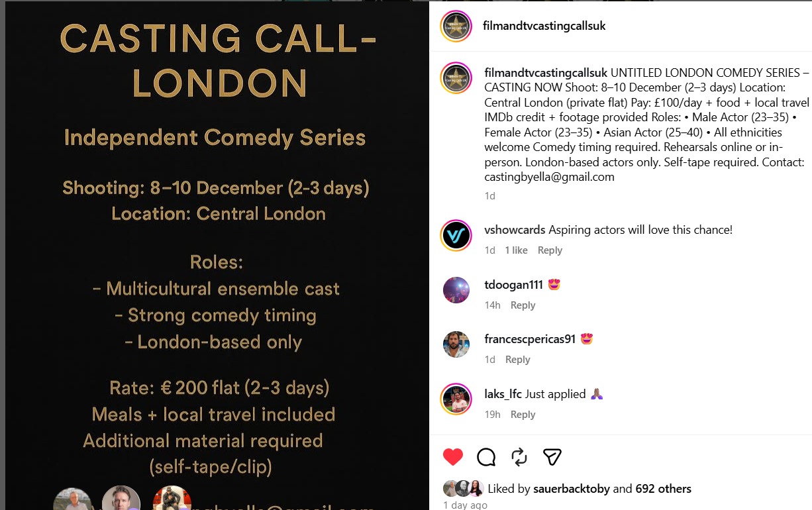Click the casting call poster image
The image size is (812, 510).
pos(216,255)
